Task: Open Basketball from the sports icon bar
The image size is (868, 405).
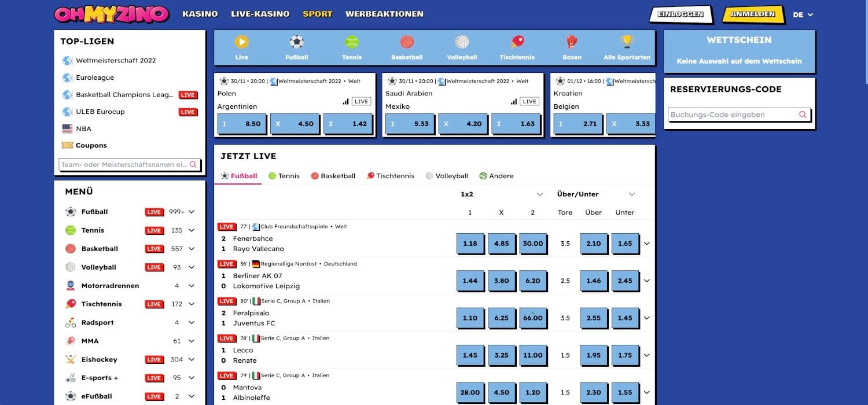Action: (x=407, y=42)
